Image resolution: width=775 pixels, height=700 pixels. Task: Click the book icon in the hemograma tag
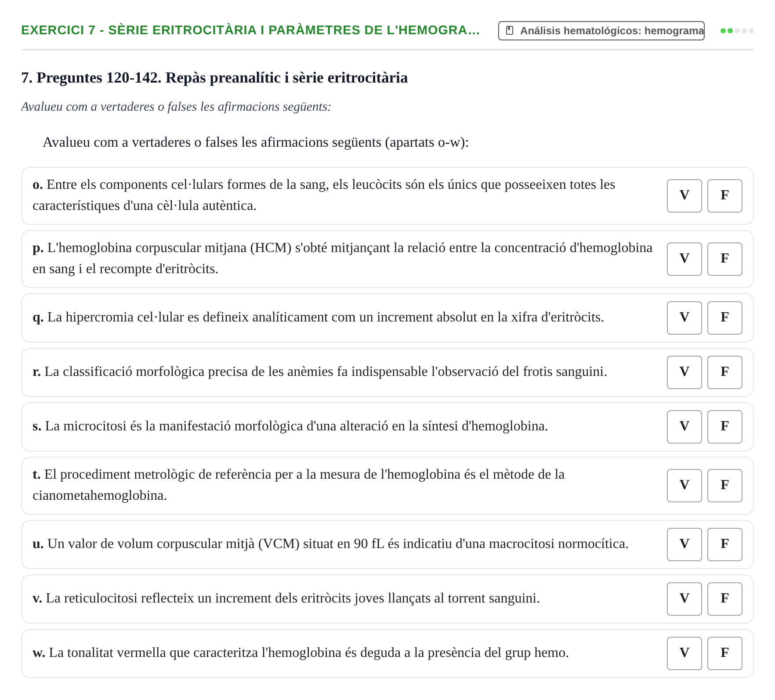(x=510, y=31)
